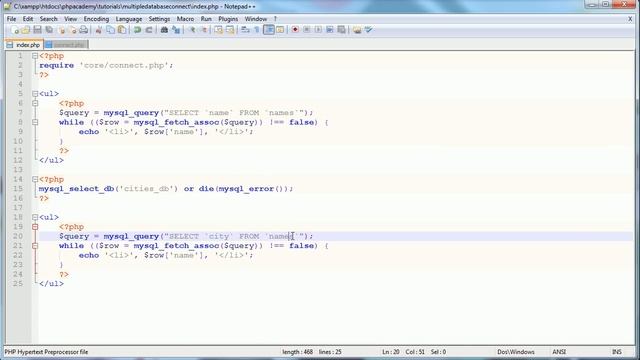Switch to the index.php tab

pos(24,45)
